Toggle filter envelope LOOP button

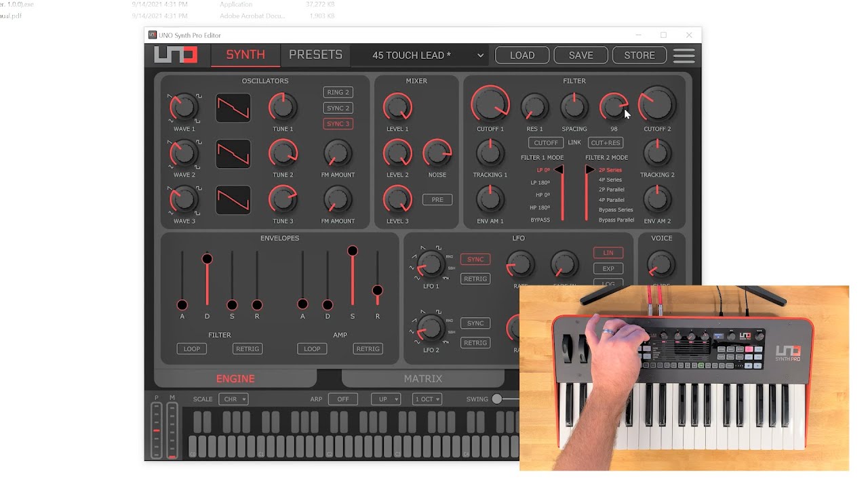click(192, 348)
